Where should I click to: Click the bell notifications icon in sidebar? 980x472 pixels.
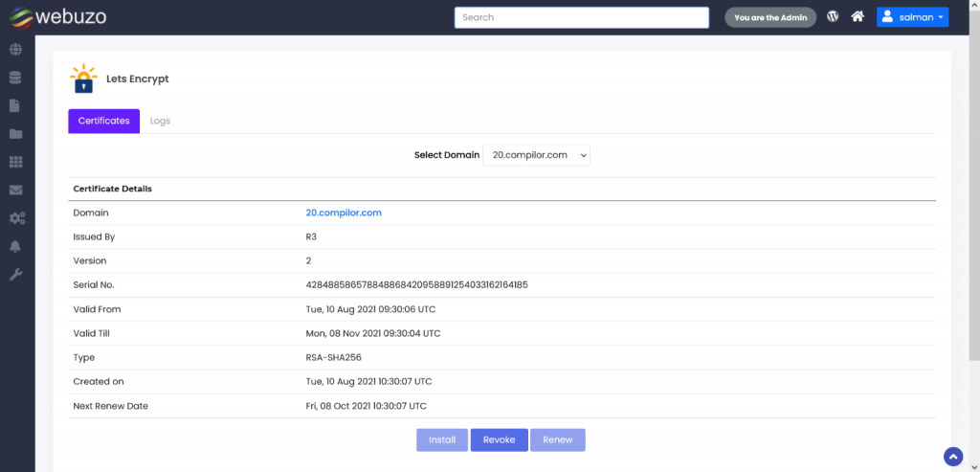pyautogui.click(x=16, y=246)
